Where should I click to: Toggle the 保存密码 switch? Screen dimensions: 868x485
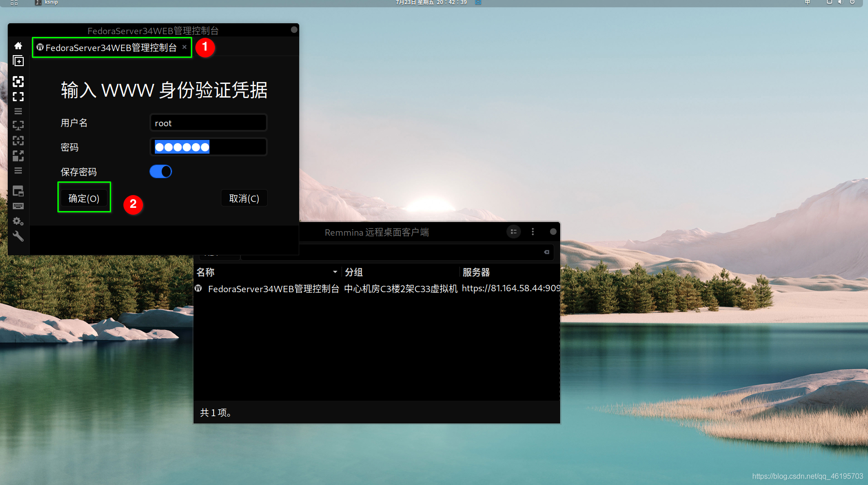(x=161, y=171)
